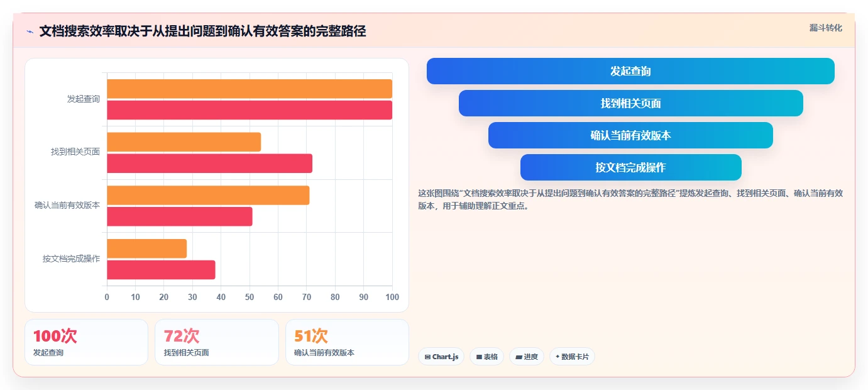The width and height of the screenshot is (868, 390).
Task: Click the 进度 chip
Action: click(x=527, y=357)
